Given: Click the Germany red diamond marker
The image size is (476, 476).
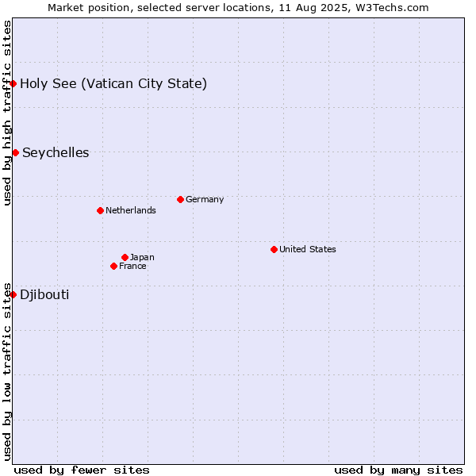Looking at the screenshot, I should coord(180,199).
